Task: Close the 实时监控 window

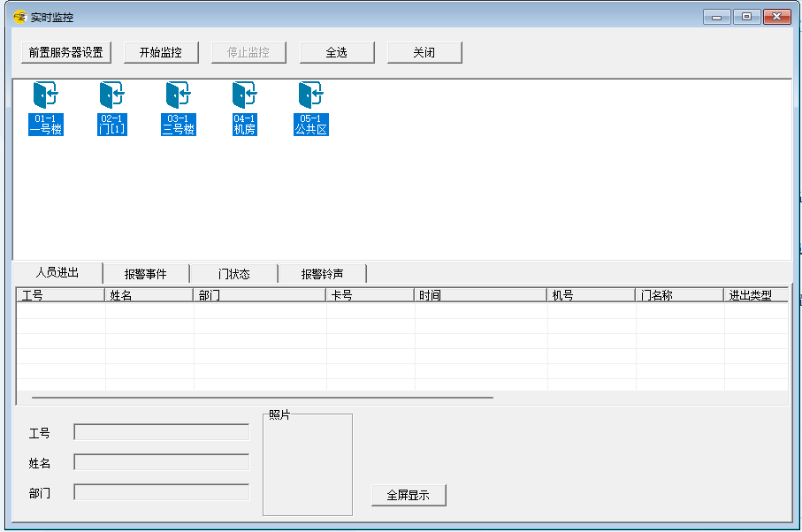Action: (x=777, y=17)
